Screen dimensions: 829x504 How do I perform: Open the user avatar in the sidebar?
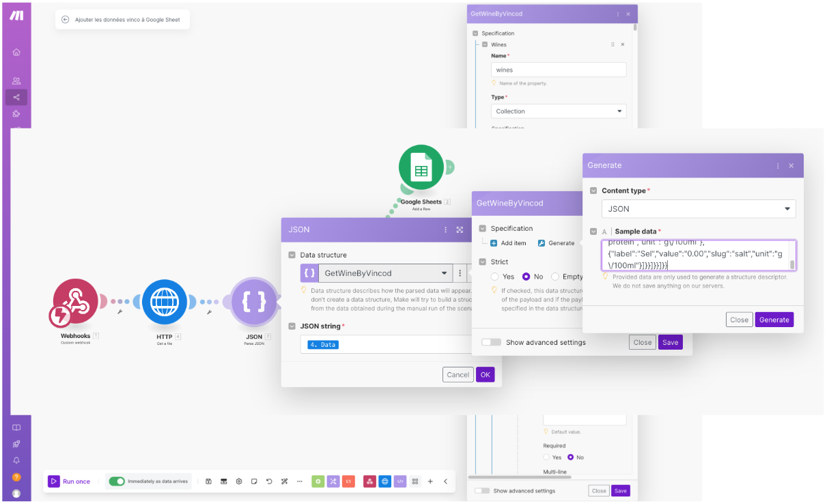pos(16,493)
